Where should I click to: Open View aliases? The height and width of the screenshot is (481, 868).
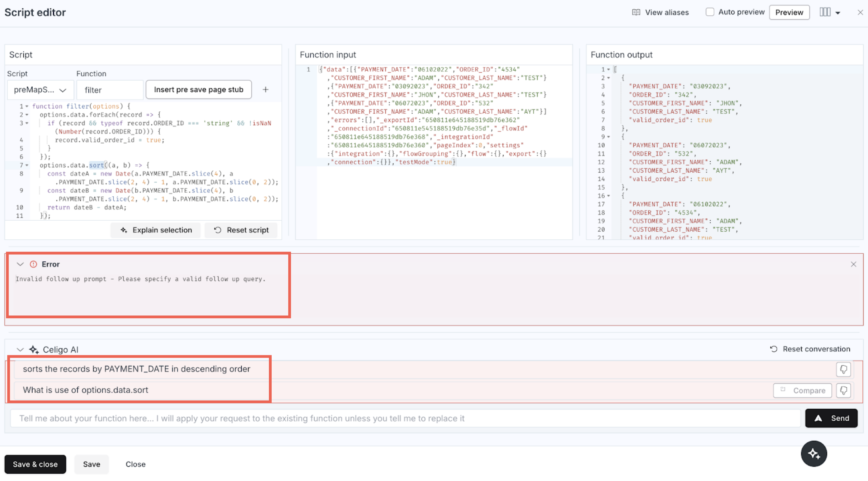660,12
